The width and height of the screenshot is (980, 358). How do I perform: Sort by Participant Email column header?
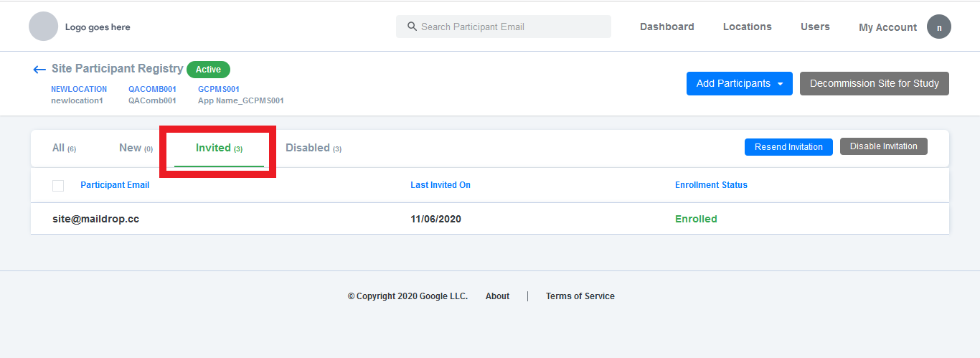(115, 185)
